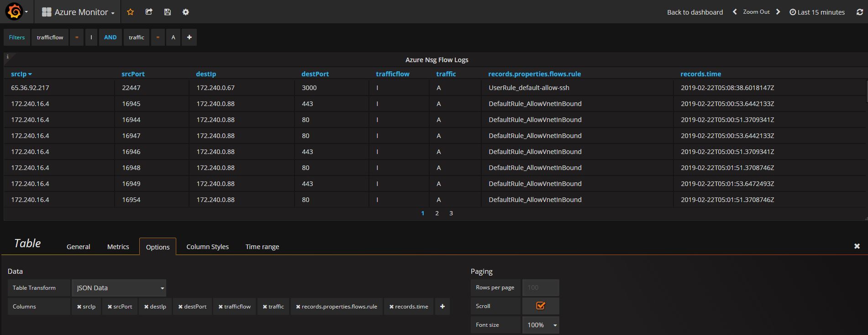This screenshot has height=335, width=868.
Task: Click the Azure Nsg Flow Logs panel title
Action: [x=437, y=60]
